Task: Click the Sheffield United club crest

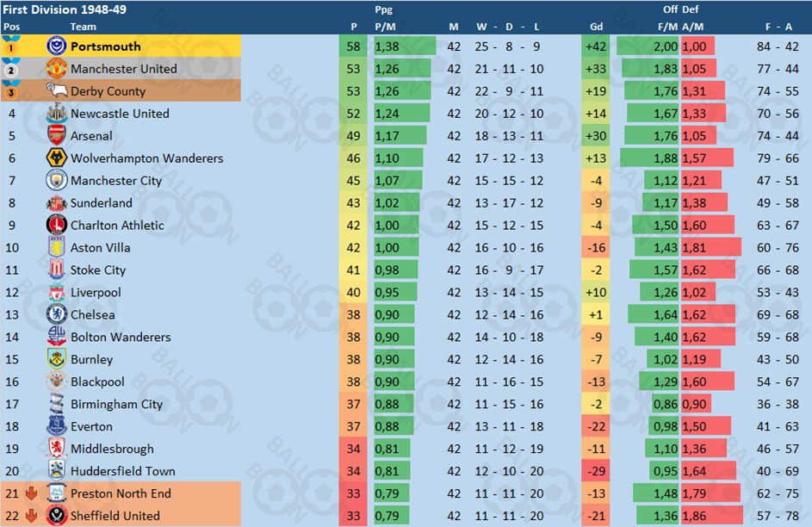Action: [57, 516]
